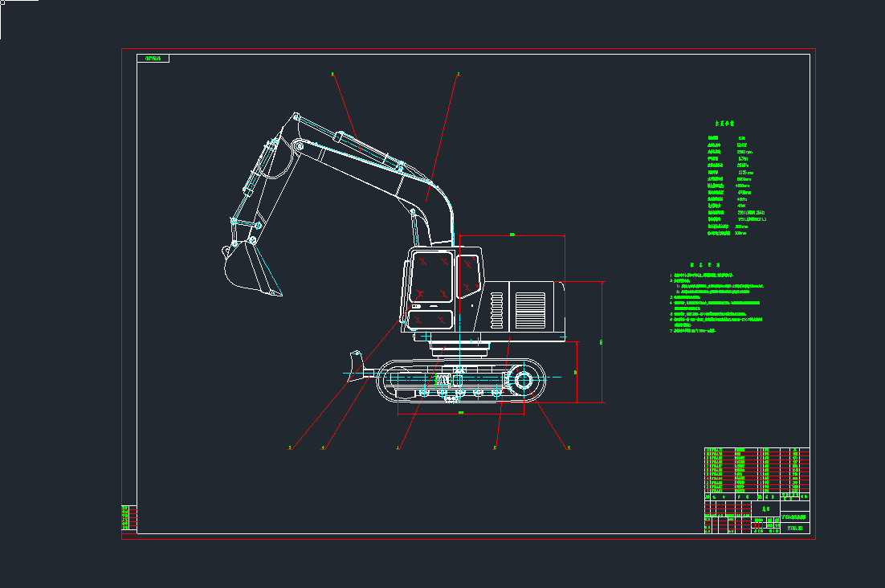Click the dozer blade at track front

click(x=356, y=366)
